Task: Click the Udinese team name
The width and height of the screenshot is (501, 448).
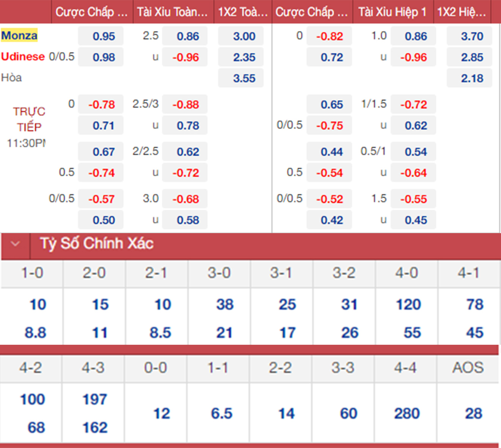Action: [23, 57]
